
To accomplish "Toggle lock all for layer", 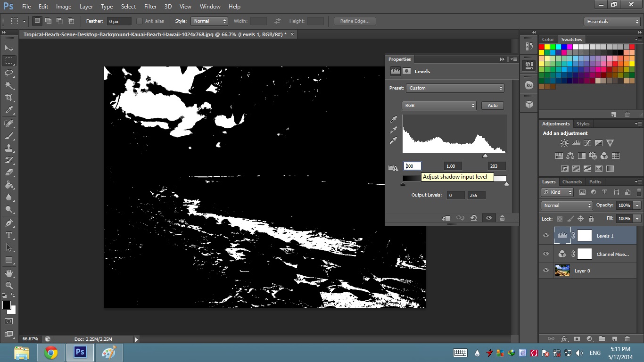I will pos(591,219).
